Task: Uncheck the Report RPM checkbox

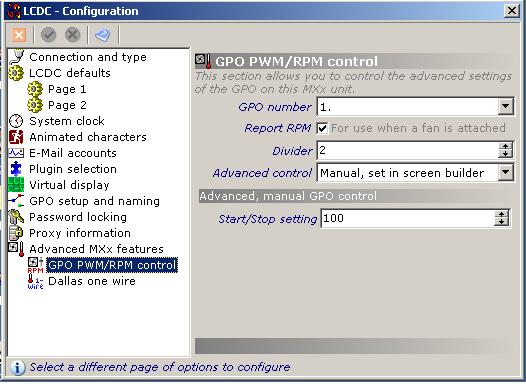Action: pos(322,128)
